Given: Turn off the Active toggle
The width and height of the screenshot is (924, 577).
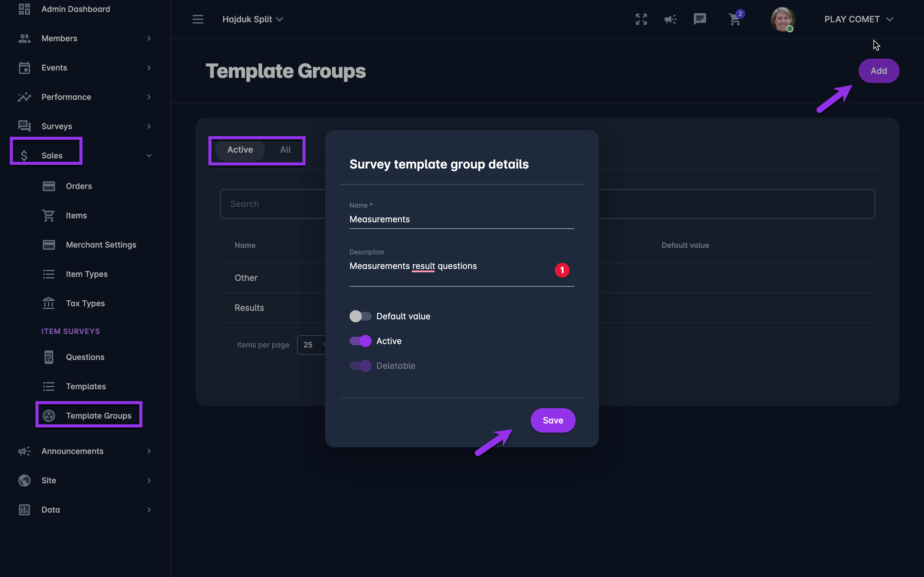Looking at the screenshot, I should [x=360, y=341].
